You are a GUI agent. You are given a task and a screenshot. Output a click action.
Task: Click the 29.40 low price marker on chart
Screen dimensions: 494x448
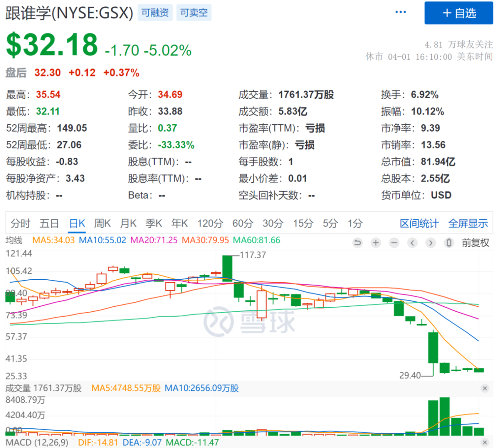click(410, 375)
